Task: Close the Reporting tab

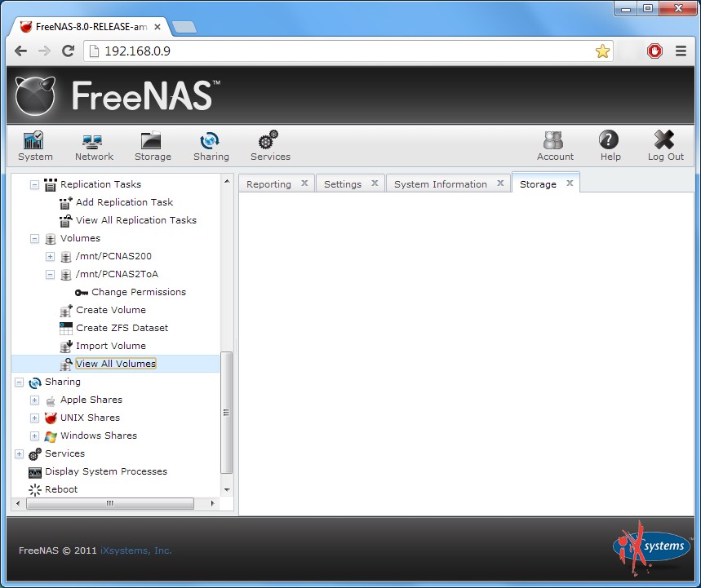Action: [x=304, y=183]
